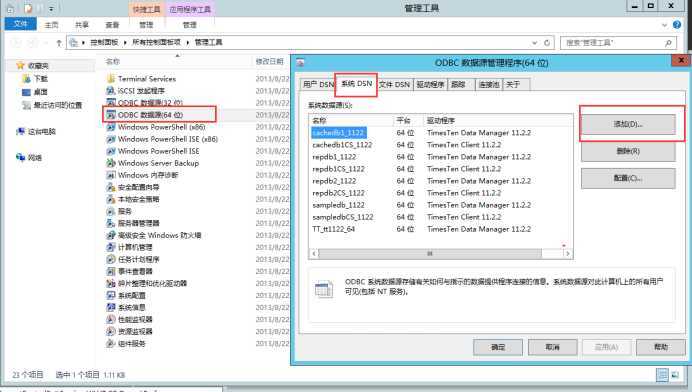Click the 高级安全 Windows 防火墙 icon
Image resolution: width=692 pixels, height=392 pixels.
click(x=111, y=235)
